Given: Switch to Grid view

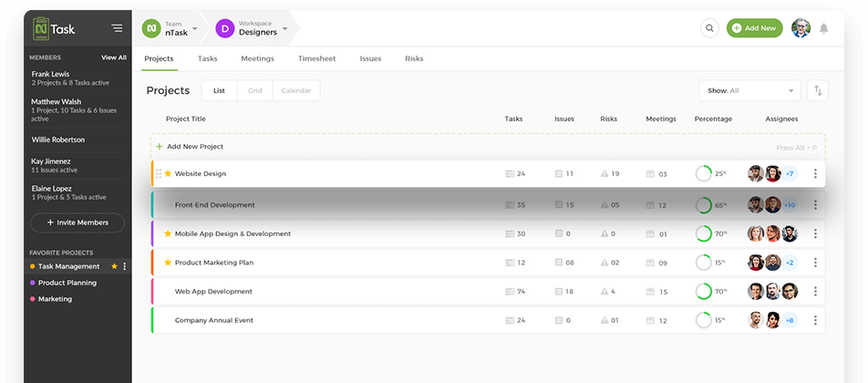Looking at the screenshot, I should (255, 90).
